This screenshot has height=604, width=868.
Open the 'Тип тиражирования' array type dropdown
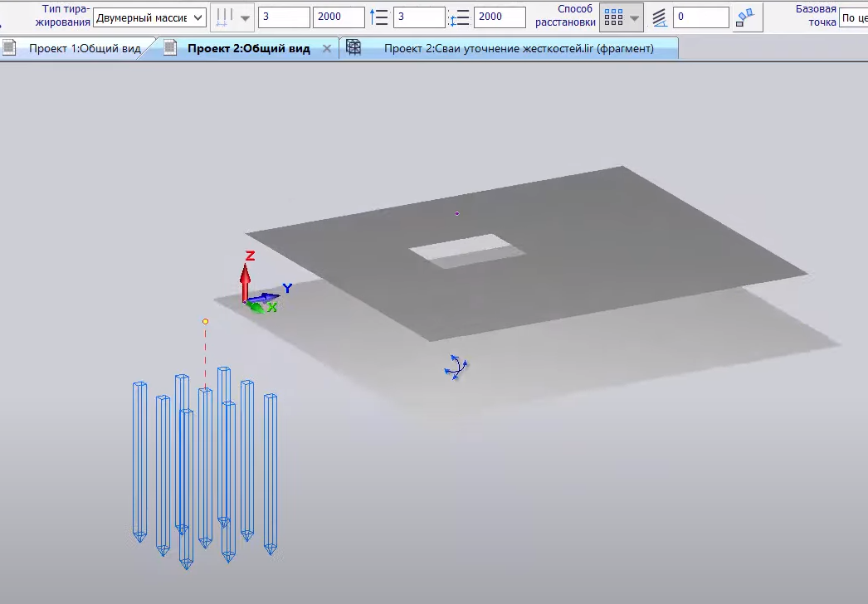[149, 17]
